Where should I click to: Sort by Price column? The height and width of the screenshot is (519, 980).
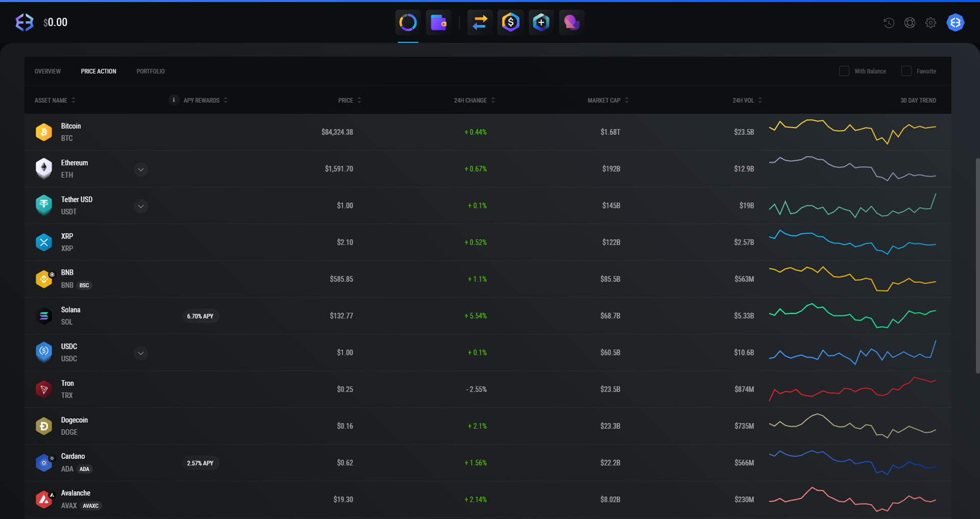(350, 100)
